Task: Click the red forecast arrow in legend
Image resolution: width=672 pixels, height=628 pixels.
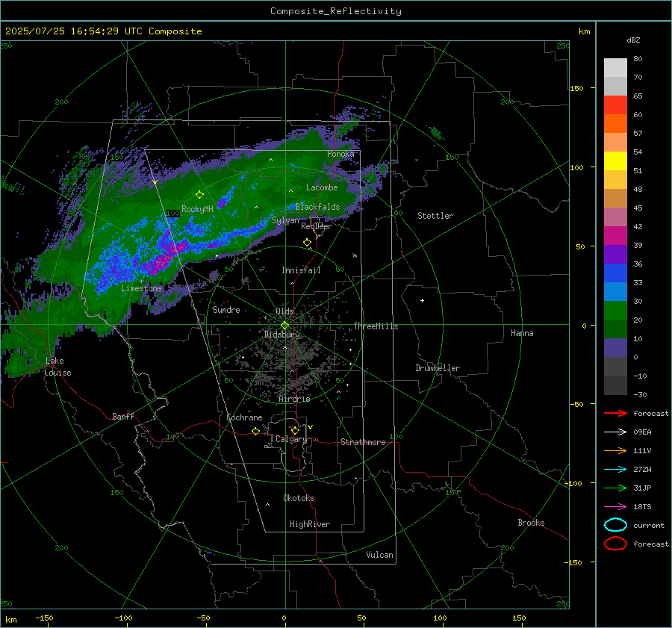Action: [615, 413]
